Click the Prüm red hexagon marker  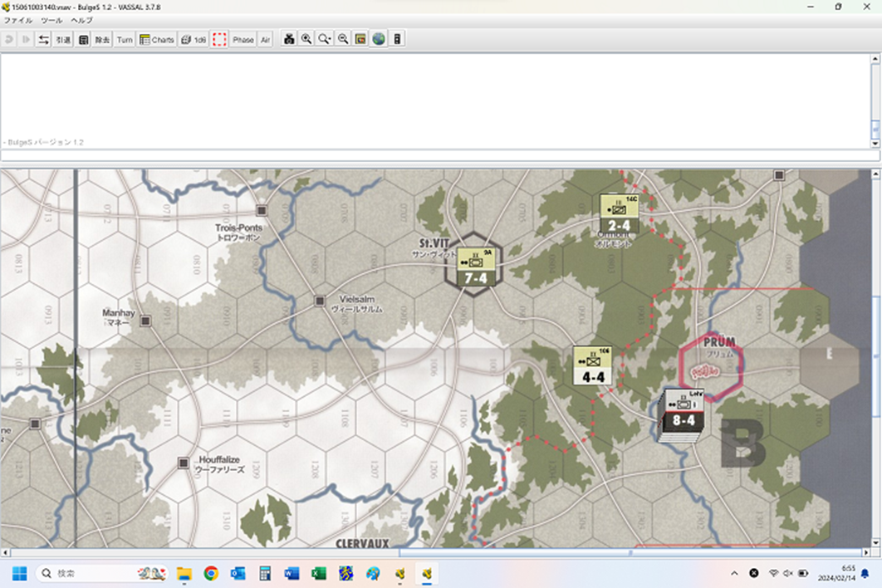[712, 366]
